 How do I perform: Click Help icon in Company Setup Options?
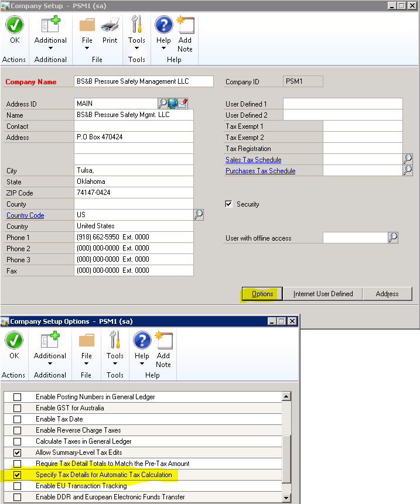coord(142,341)
